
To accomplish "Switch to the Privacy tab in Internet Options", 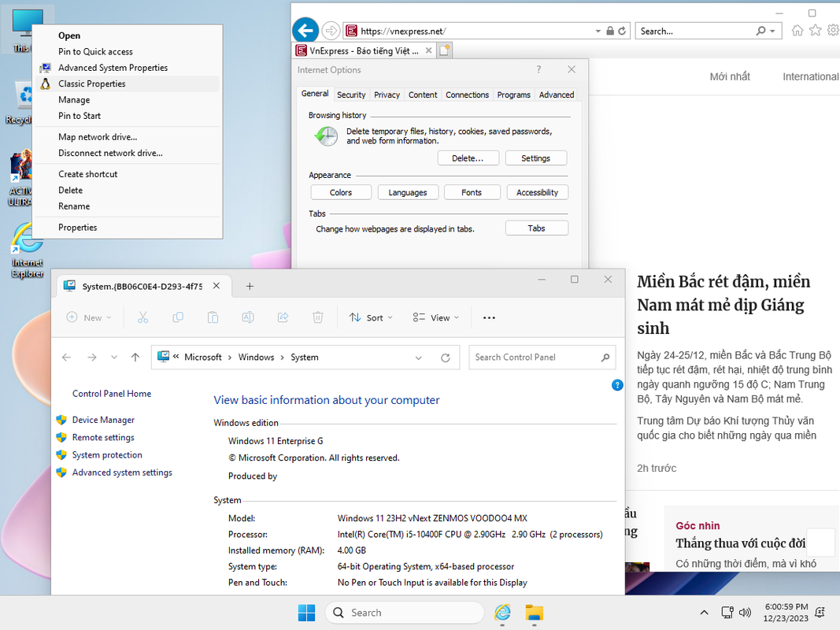I will (x=387, y=94).
